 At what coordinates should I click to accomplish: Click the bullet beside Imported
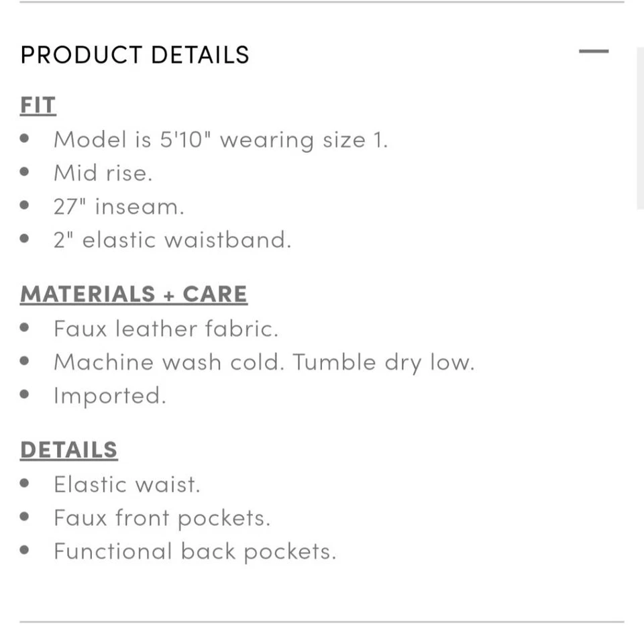25,394
